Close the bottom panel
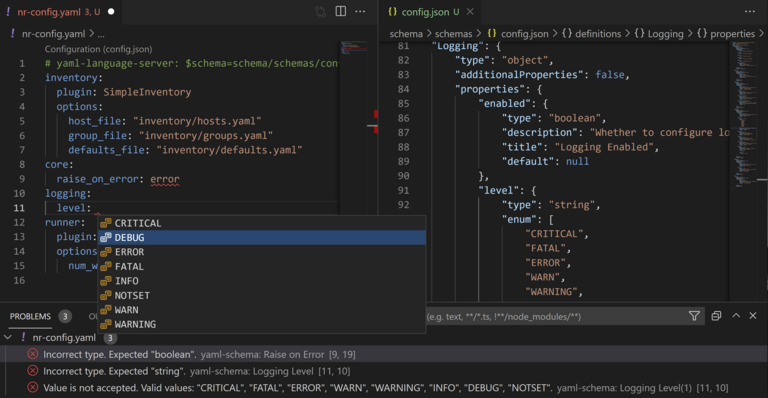 (753, 316)
